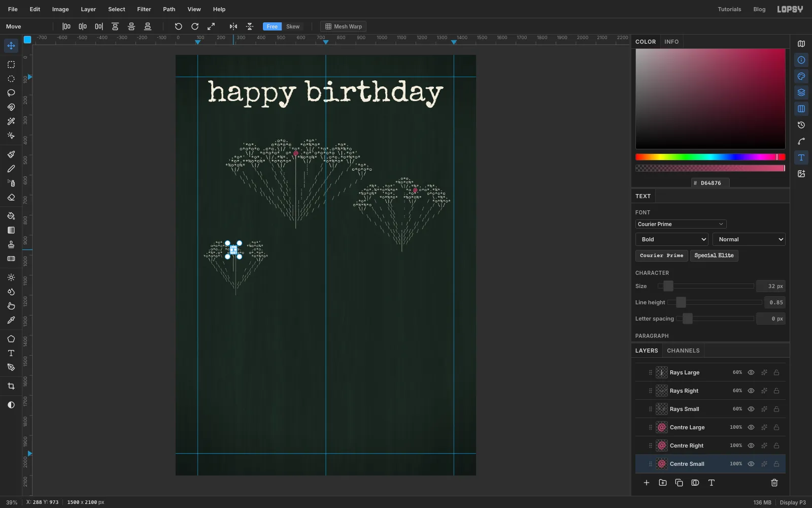
Task: Choose the Skew transform mode
Action: [293, 26]
